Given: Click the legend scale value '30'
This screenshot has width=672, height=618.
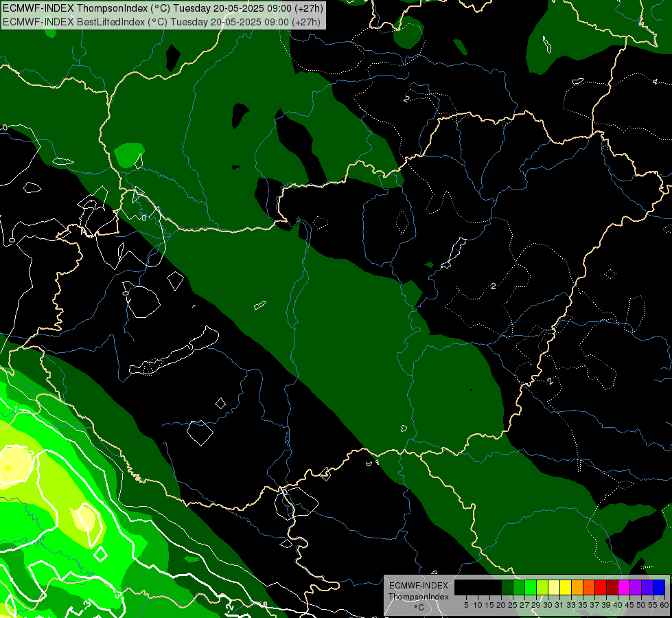Looking at the screenshot, I should click(548, 605).
